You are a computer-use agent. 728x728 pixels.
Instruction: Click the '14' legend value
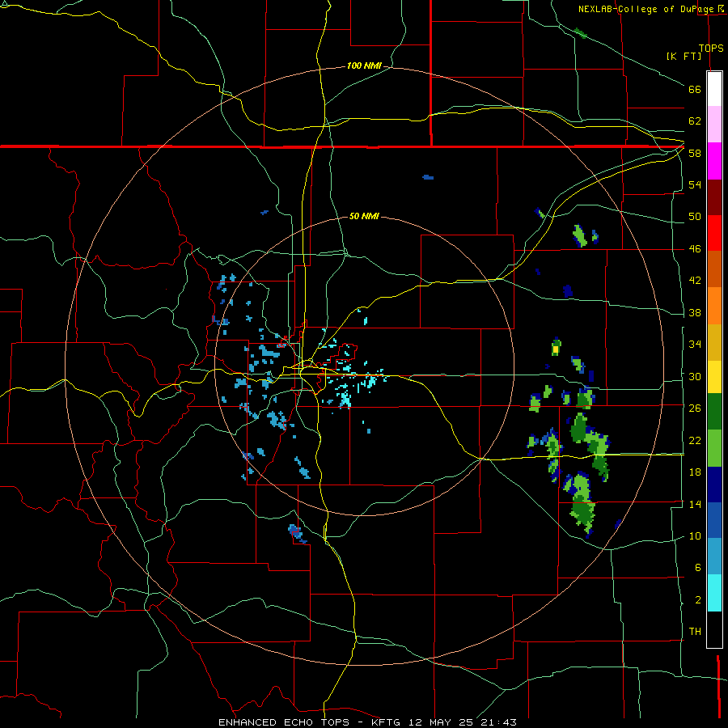coord(695,504)
